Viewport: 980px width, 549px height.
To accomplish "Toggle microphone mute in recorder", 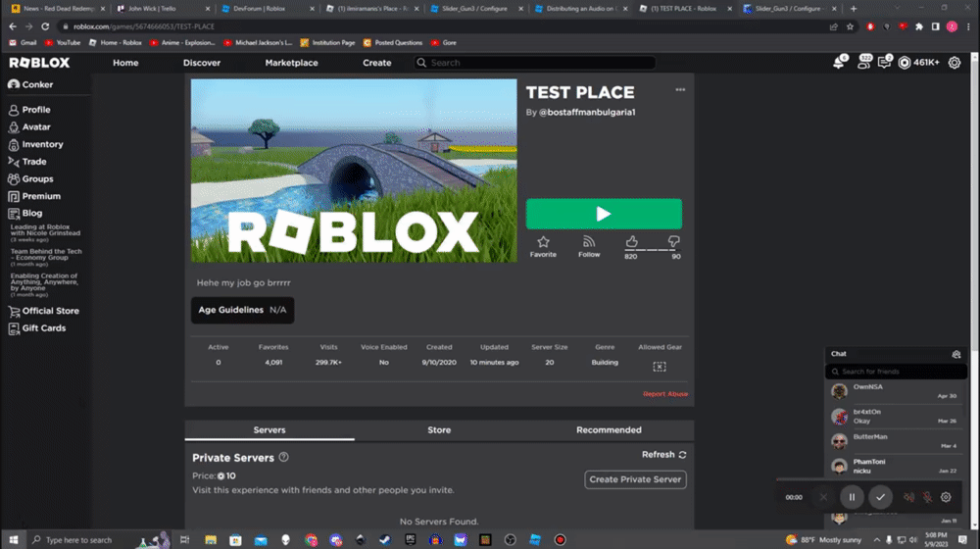I will [x=927, y=497].
